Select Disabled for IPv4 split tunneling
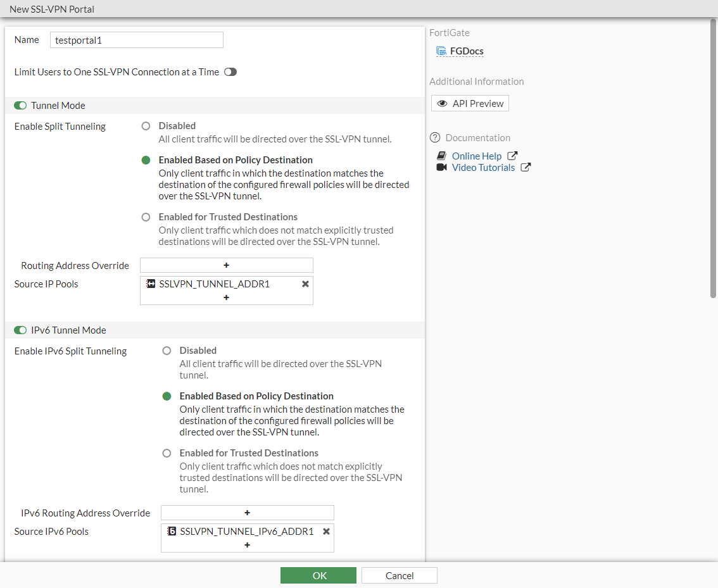This screenshot has height=588, width=718. pos(146,126)
